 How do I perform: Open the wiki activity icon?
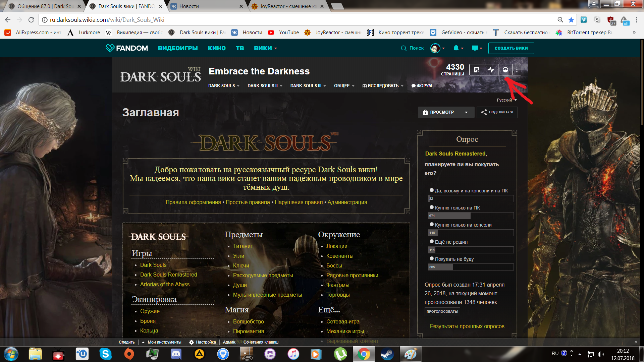point(491,70)
